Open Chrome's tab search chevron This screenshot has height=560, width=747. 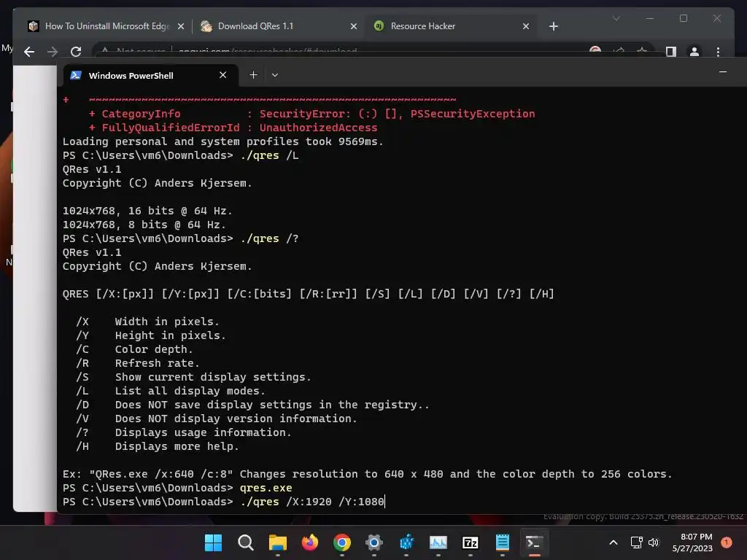point(616,18)
